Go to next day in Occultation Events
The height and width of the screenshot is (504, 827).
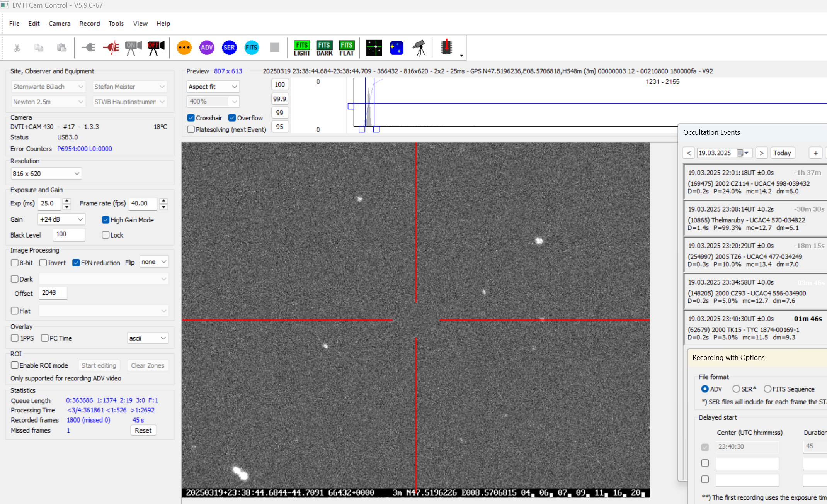(x=761, y=153)
